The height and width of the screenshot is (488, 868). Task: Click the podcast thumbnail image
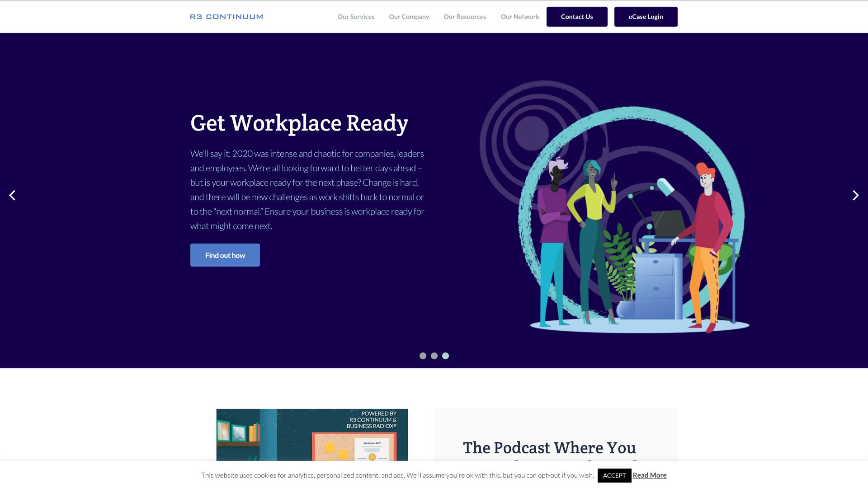[312, 434]
